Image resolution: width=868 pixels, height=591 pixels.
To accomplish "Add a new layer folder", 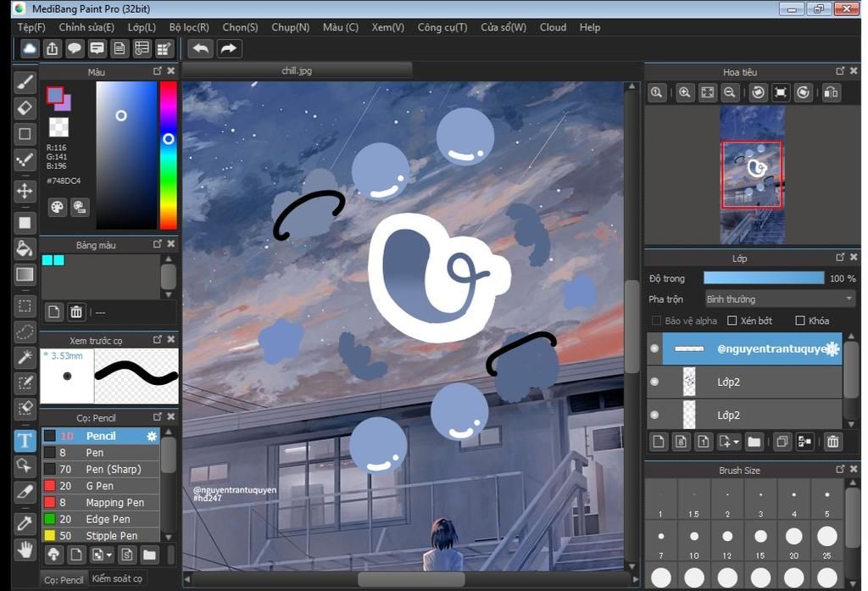I will pyautogui.click(x=754, y=442).
